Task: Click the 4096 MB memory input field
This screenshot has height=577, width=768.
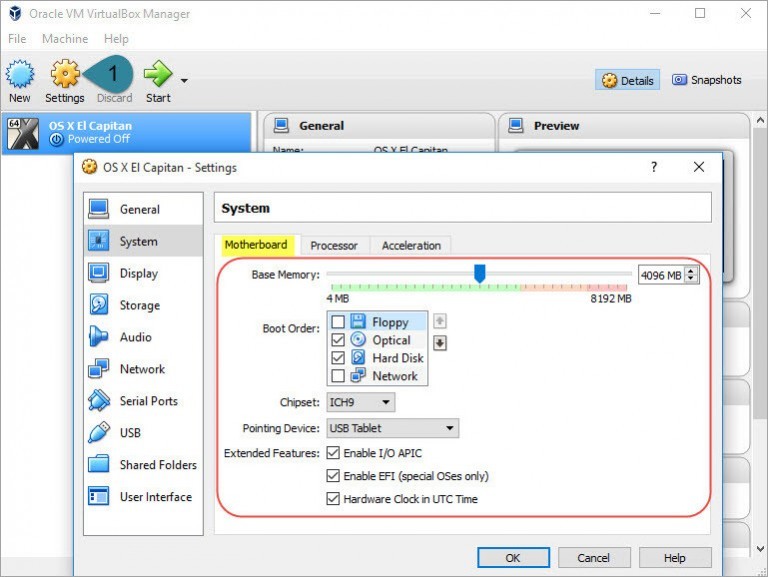Action: tap(661, 275)
